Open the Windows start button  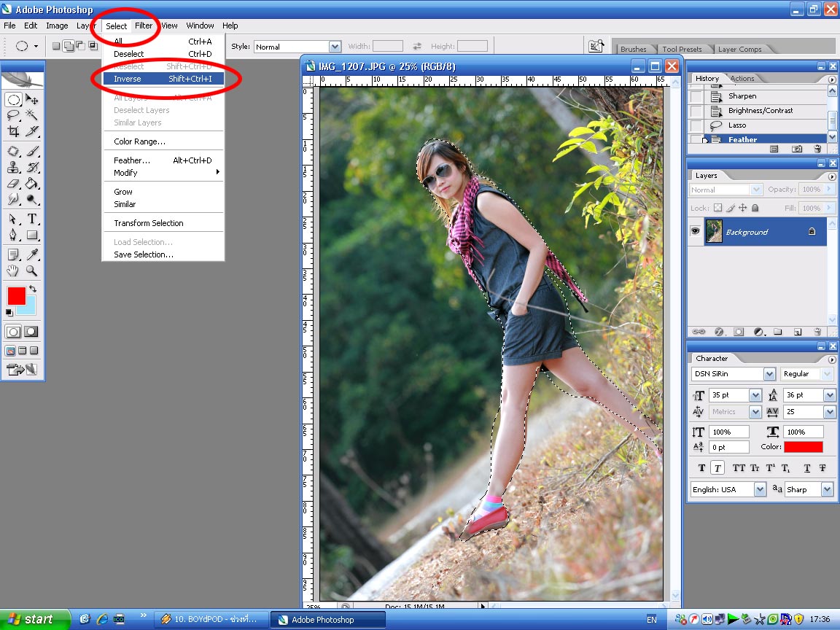point(35,619)
